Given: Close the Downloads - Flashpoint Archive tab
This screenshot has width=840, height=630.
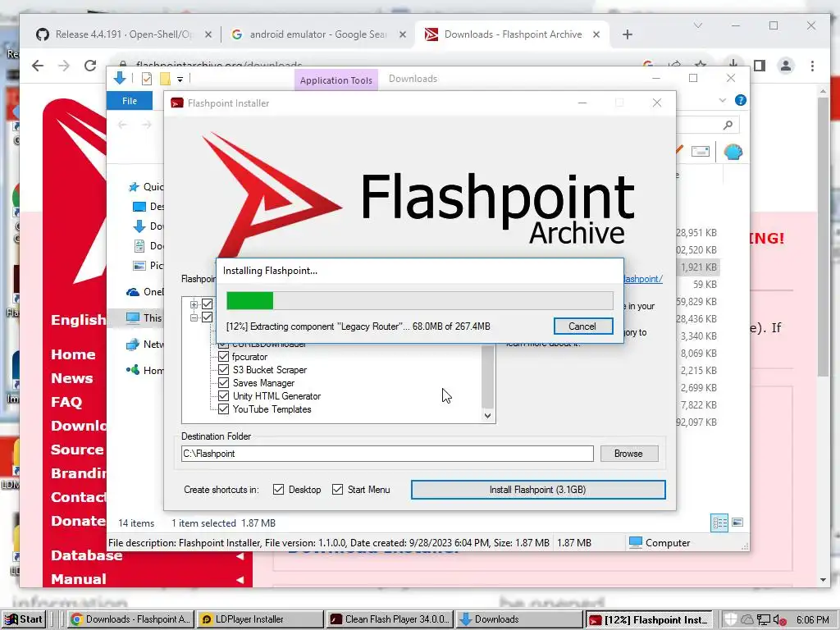Looking at the screenshot, I should point(596,34).
